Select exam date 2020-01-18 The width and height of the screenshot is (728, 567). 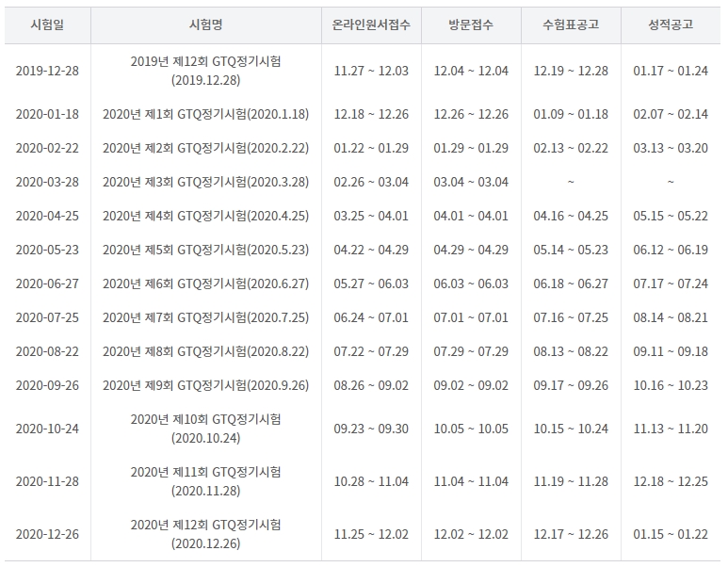pos(47,114)
